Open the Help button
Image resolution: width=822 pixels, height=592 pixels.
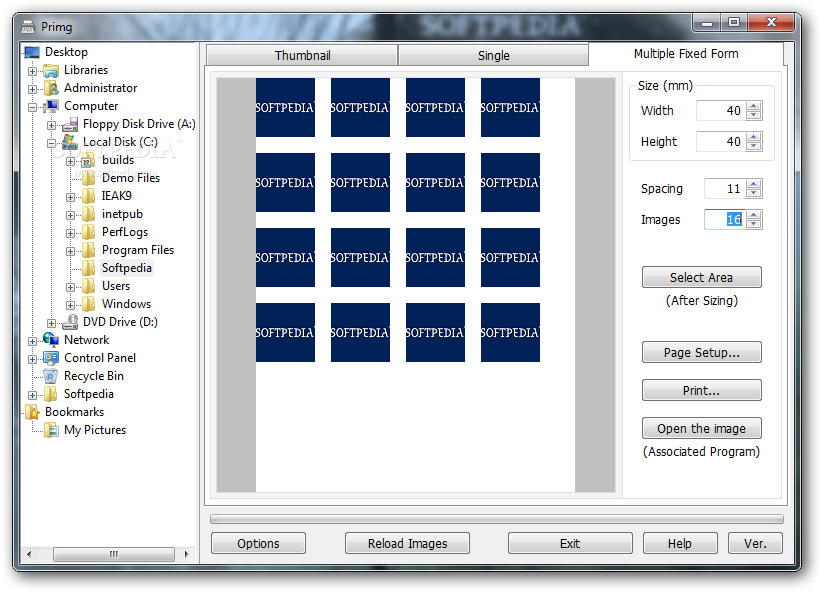pos(680,543)
